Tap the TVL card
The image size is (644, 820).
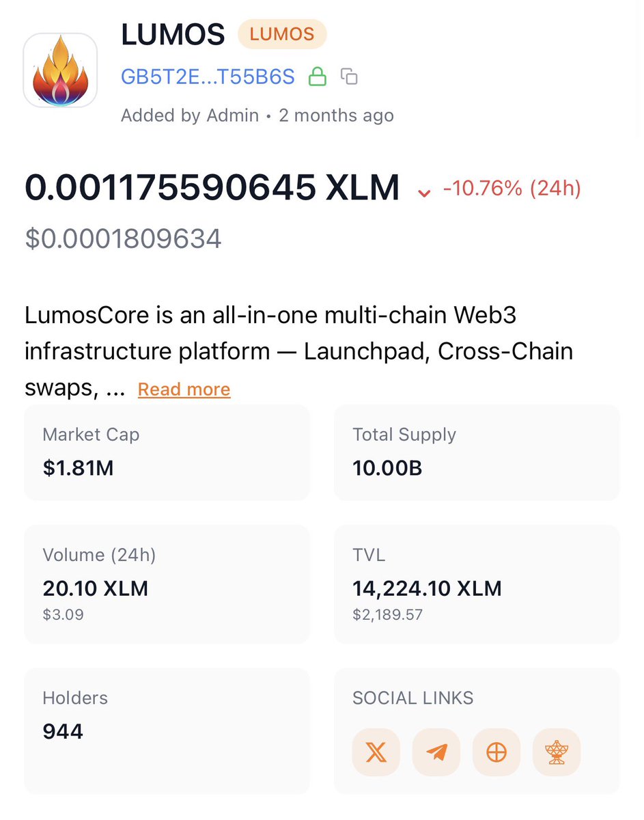[476, 584]
